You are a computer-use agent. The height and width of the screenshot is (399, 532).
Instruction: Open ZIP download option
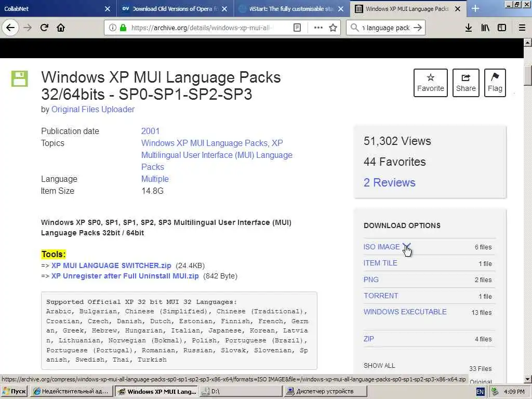pyautogui.click(x=369, y=339)
